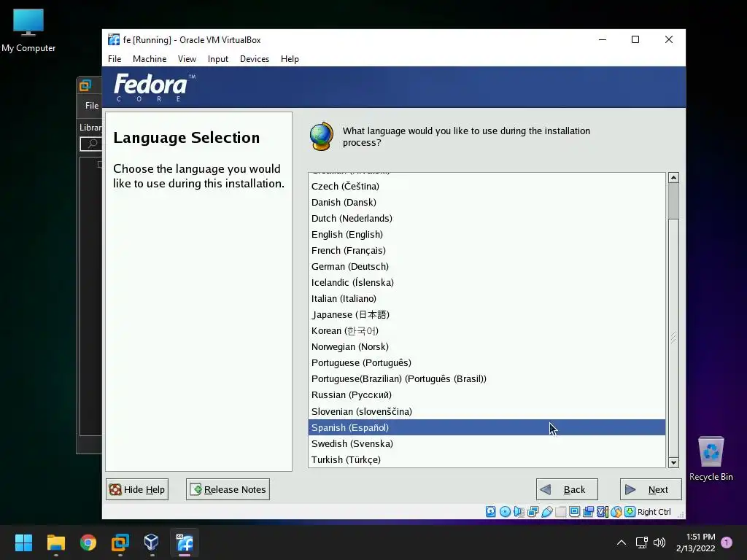747x560 pixels.
Task: Select Portuguese(Brazilian) language entry
Action: 487,379
